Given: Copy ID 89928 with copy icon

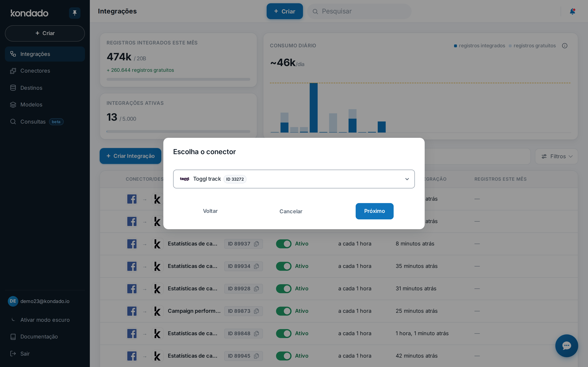Looking at the screenshot, I should click(x=256, y=289).
